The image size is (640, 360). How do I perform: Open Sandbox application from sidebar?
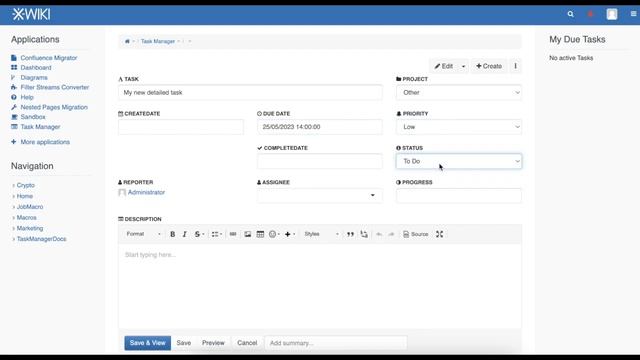click(33, 117)
